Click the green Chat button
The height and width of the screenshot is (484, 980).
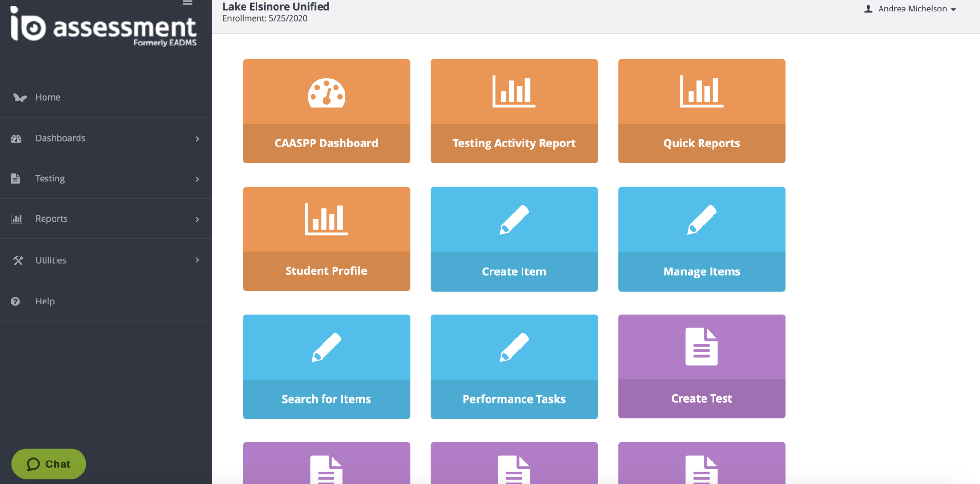(49, 464)
